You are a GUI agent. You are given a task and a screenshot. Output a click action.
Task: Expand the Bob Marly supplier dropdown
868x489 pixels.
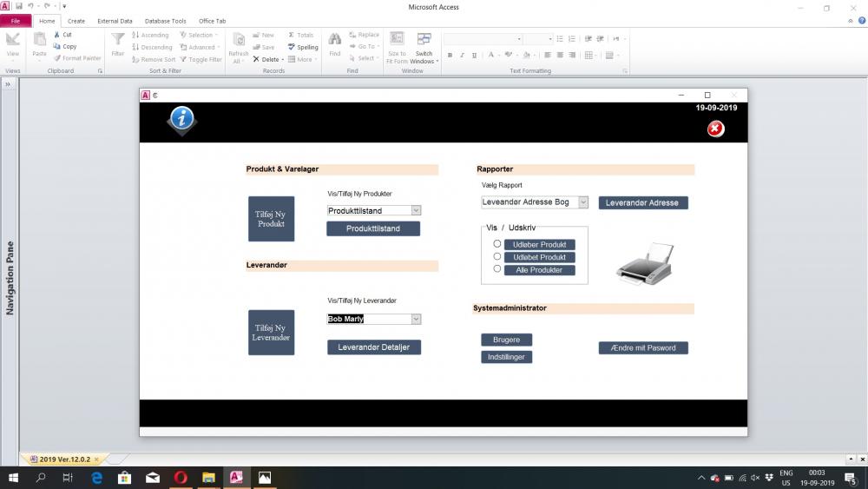pyautogui.click(x=416, y=319)
